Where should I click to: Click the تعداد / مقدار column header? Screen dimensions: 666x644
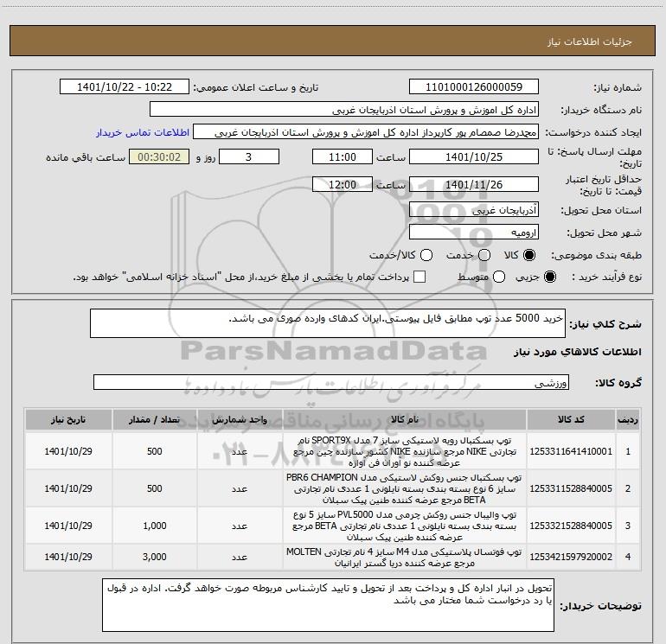(154, 420)
